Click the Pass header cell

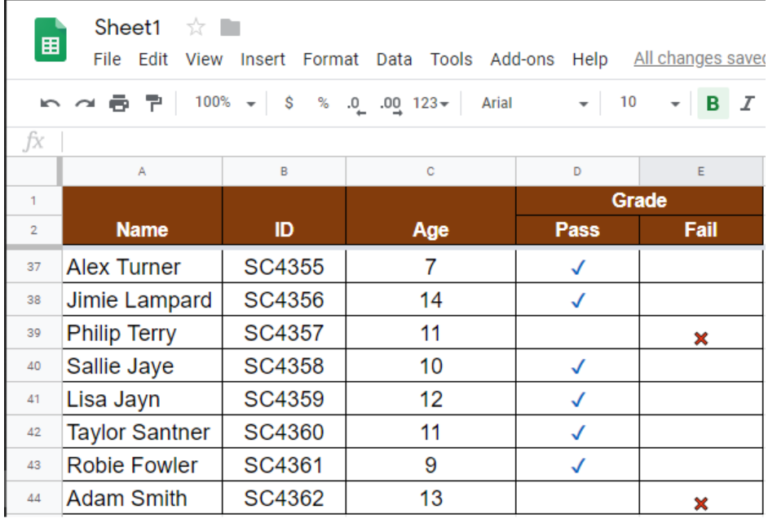[577, 230]
